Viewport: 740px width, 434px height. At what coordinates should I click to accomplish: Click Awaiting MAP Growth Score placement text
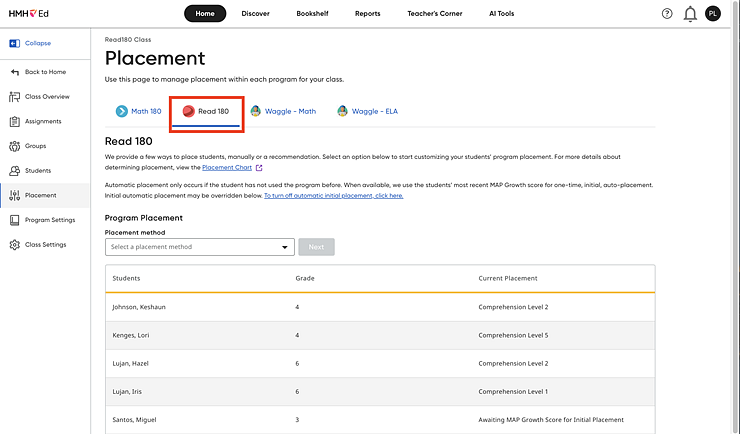[x=551, y=420]
